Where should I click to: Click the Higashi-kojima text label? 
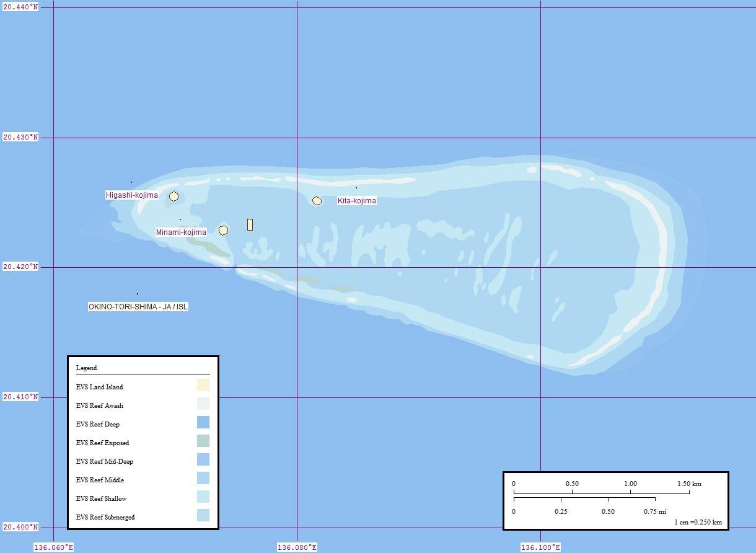pos(131,195)
